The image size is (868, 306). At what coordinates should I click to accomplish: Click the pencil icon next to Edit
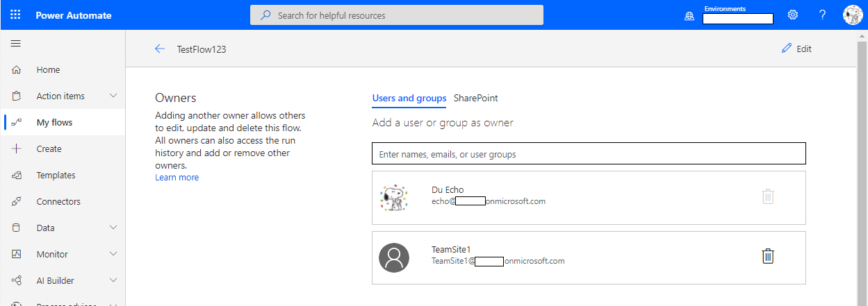[787, 49]
